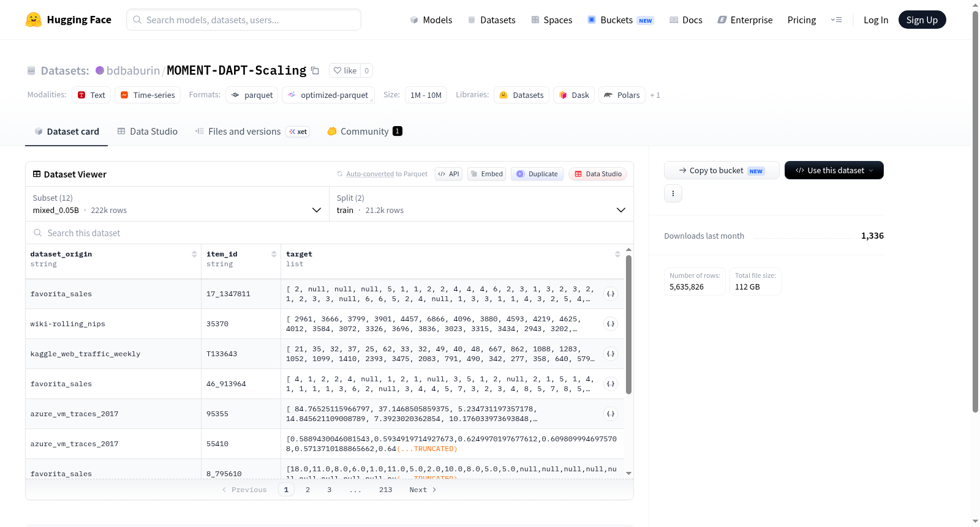Switch to the Files and versions tab

[x=252, y=132]
